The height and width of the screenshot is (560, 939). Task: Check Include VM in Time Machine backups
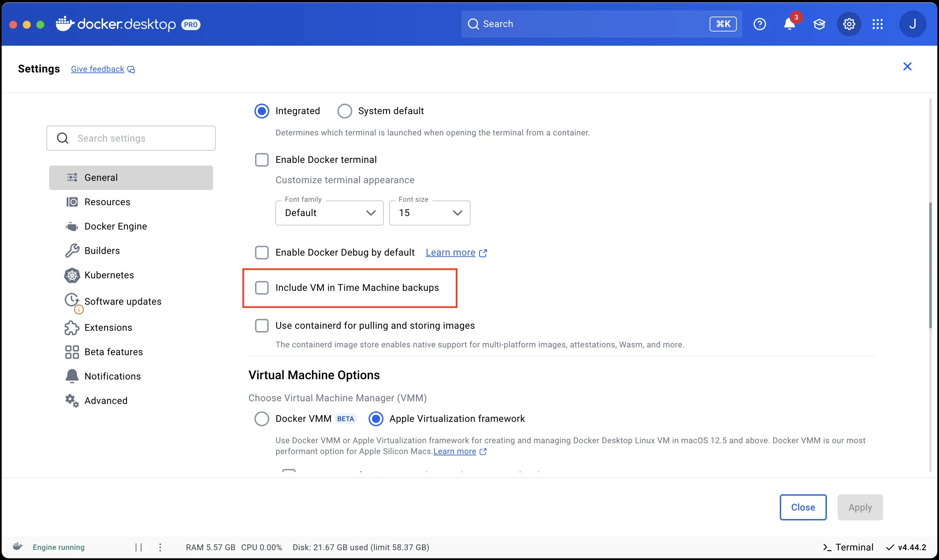262,287
